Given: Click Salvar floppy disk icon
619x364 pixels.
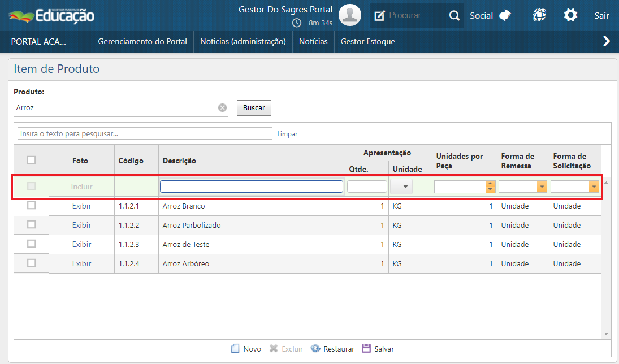Looking at the screenshot, I should [366, 348].
